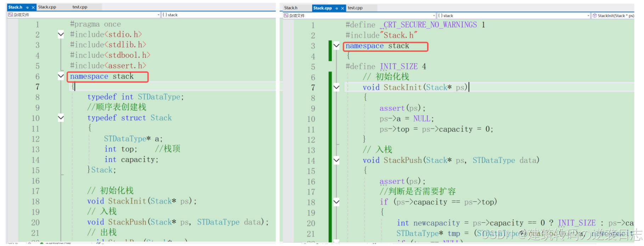Image resolution: width=644 pixels, height=246 pixels.
Task: Click 'assert(ps);' on line 9 of Stack.cpp
Action: [402, 108]
